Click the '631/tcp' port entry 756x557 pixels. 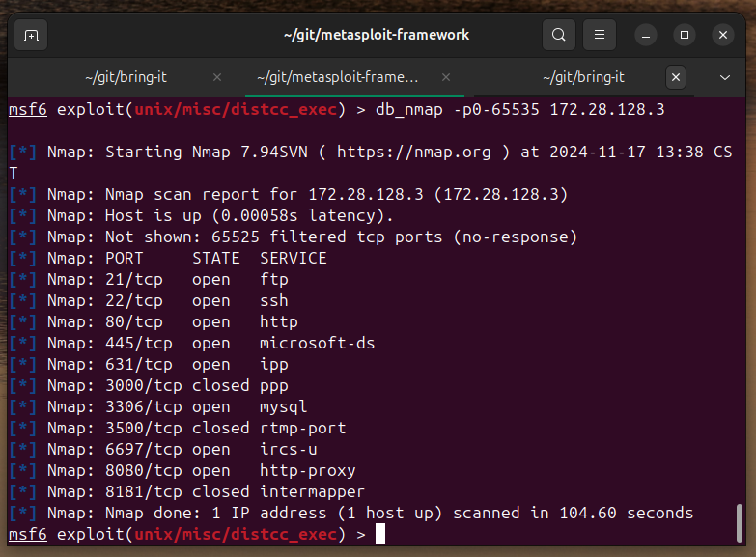point(139,365)
